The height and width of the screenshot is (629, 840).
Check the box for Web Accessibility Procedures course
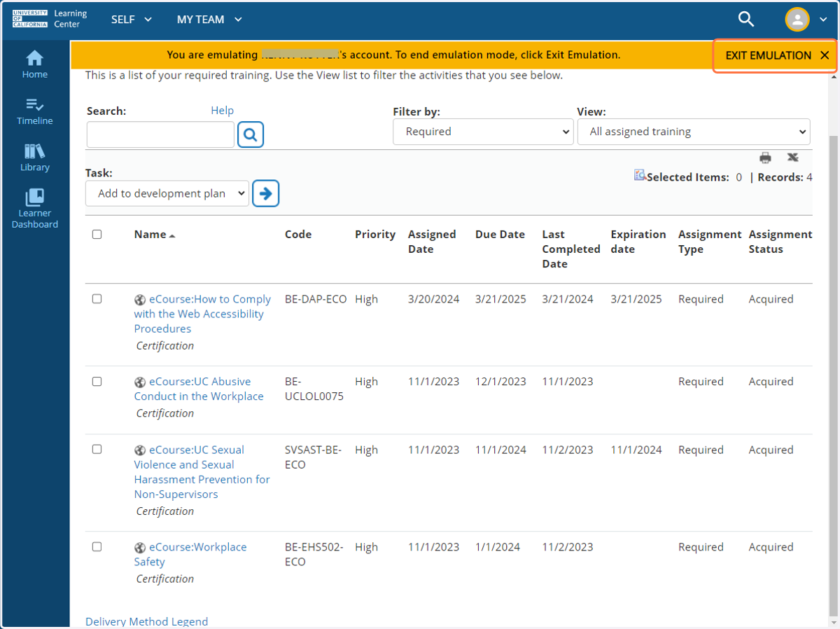(x=97, y=299)
